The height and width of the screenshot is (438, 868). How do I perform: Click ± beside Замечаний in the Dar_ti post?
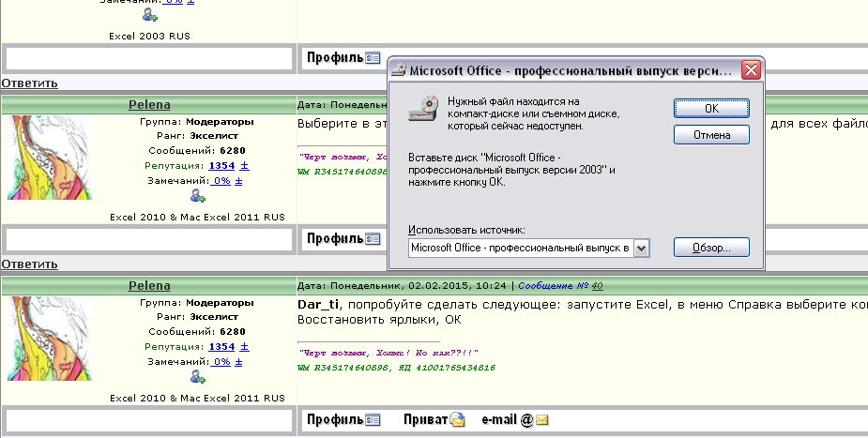pyautogui.click(x=238, y=362)
